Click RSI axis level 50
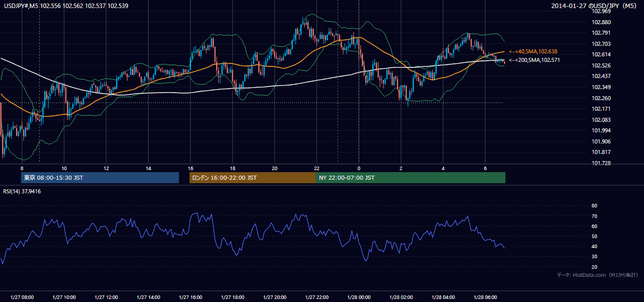Viewport: 644px width, 302px height. pos(594,236)
